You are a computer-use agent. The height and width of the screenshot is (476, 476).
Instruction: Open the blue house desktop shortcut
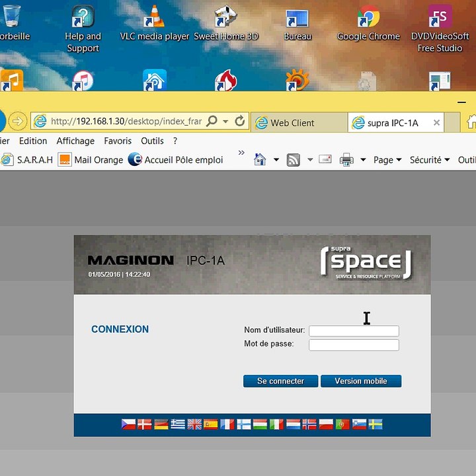155,80
